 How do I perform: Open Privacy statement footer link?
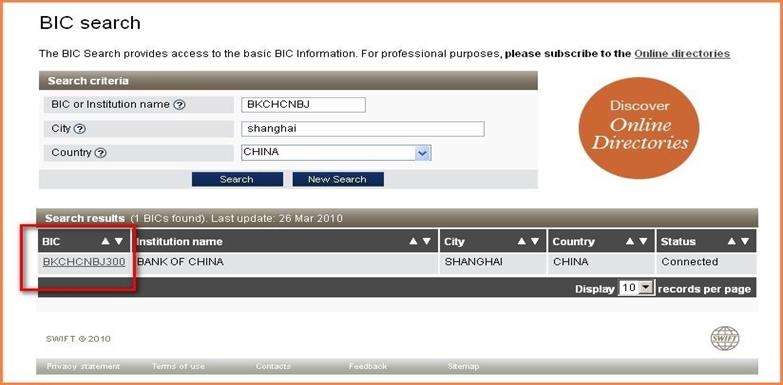tap(83, 367)
